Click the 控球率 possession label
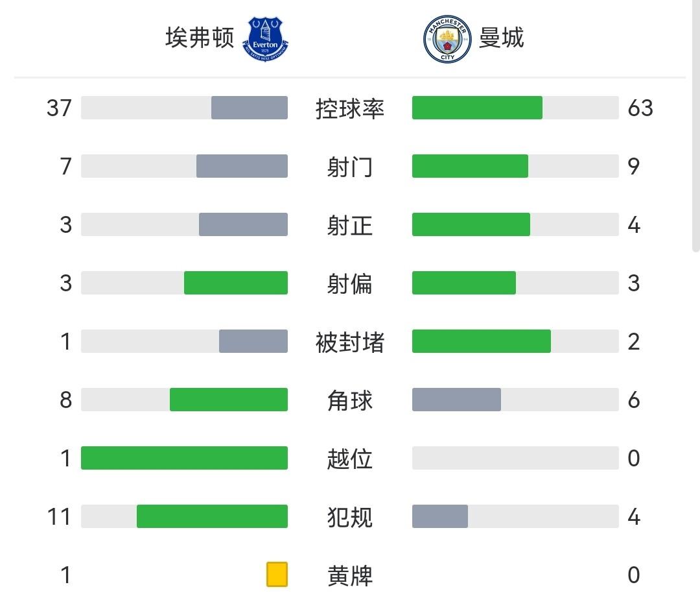700x600 pixels. 350,108
